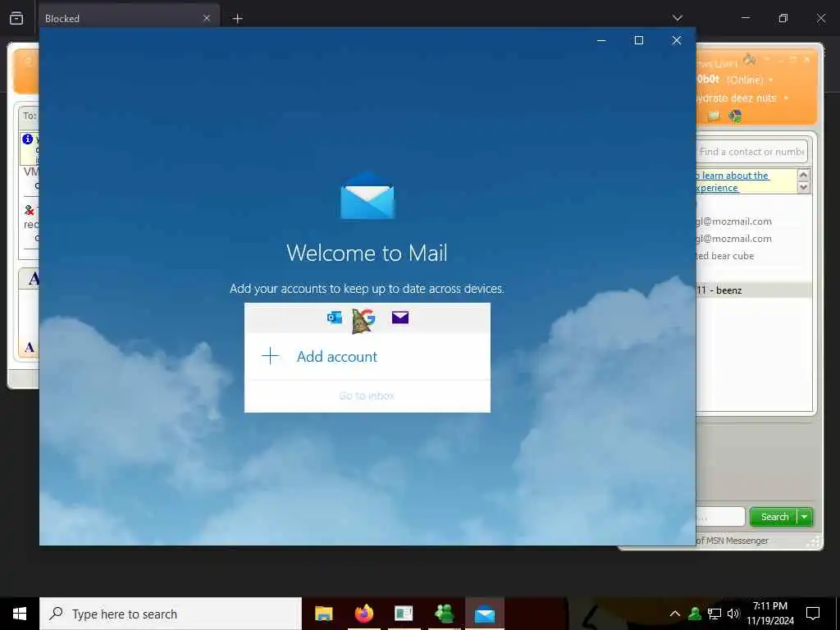Click the Messenger color scheme paintbrush icon

pos(750,59)
